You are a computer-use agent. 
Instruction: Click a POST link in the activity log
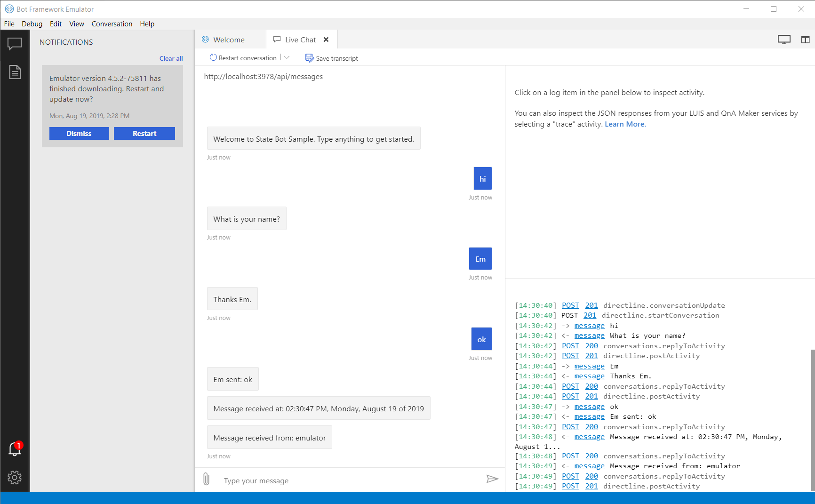(570, 305)
